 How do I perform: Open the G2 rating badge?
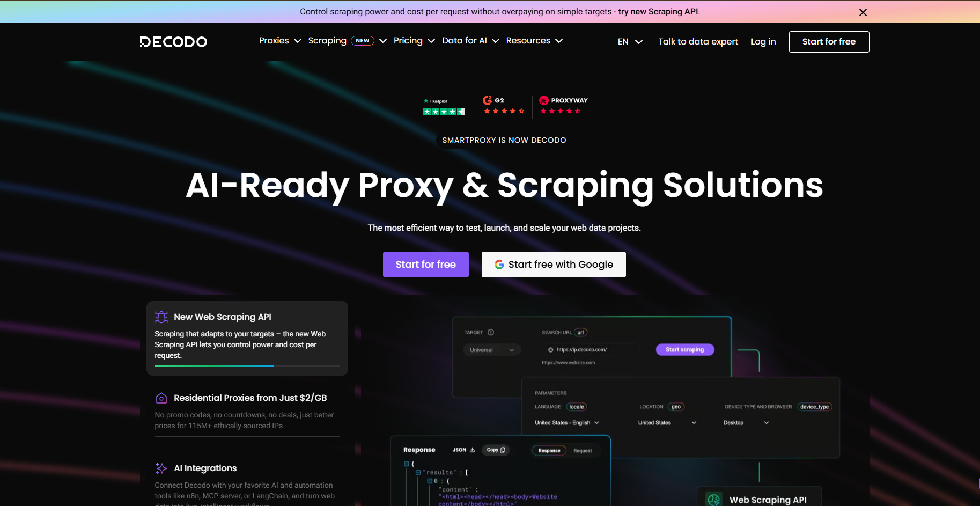[504, 105]
